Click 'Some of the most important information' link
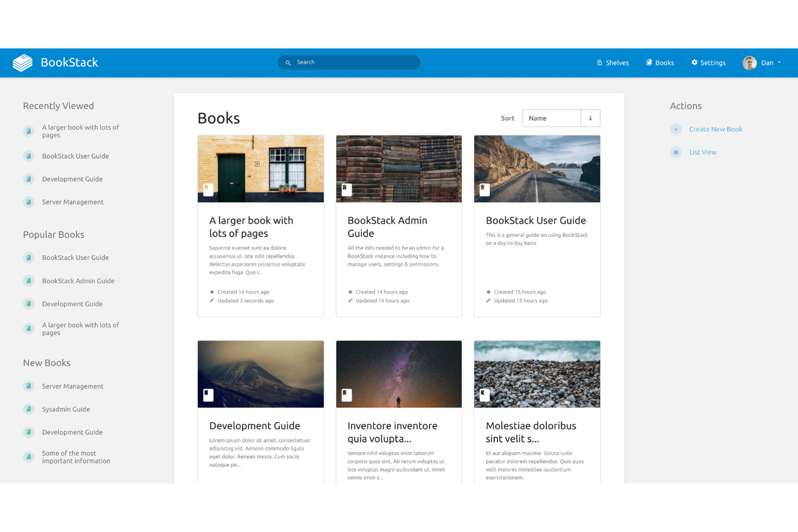The width and height of the screenshot is (798, 532). (76, 457)
